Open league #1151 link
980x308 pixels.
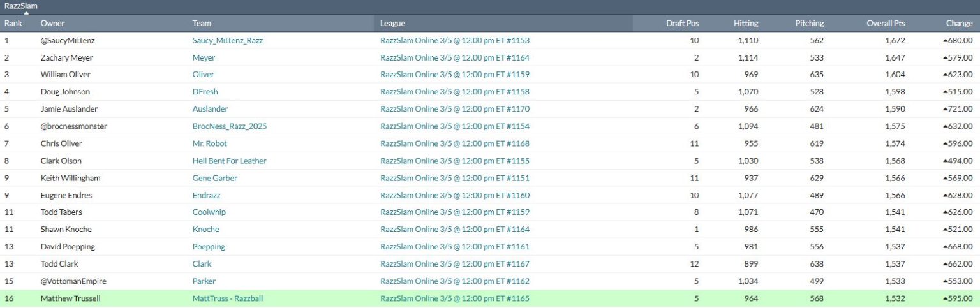tap(455, 178)
